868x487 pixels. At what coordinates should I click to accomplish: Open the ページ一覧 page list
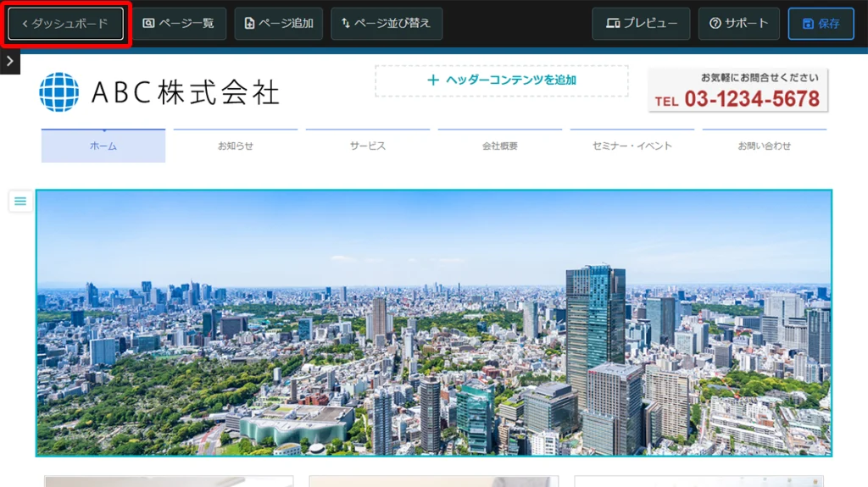pos(179,24)
